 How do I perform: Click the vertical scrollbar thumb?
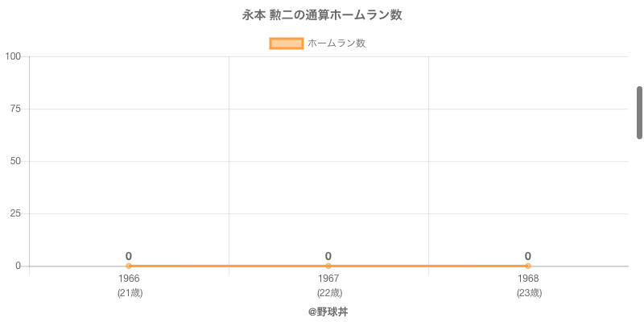[x=639, y=113]
